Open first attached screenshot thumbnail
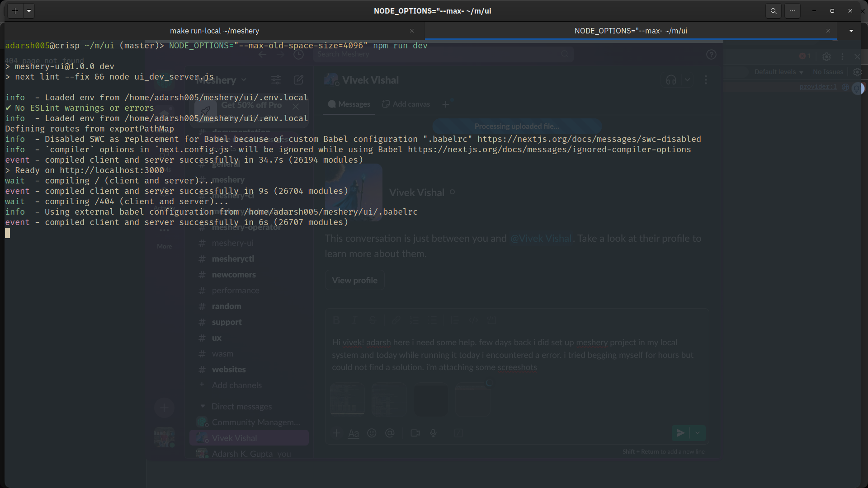Screen dimensions: 868x488 (347, 399)
